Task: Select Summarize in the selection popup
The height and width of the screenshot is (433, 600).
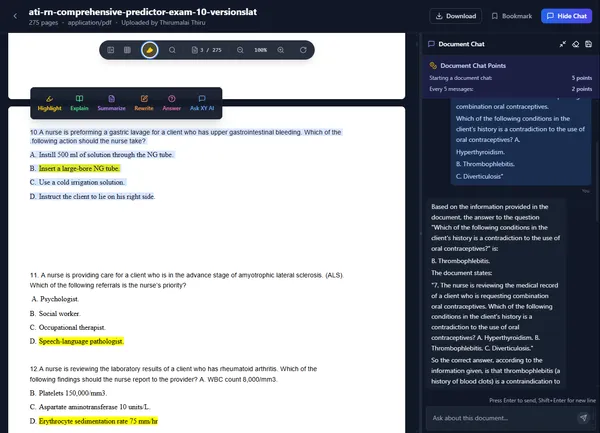Action: pos(112,102)
